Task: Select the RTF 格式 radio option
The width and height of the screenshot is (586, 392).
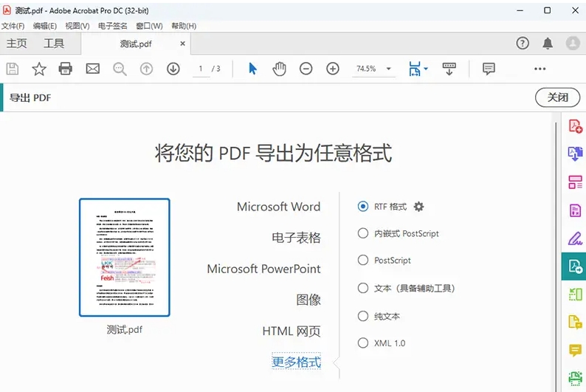Action: pyautogui.click(x=362, y=206)
